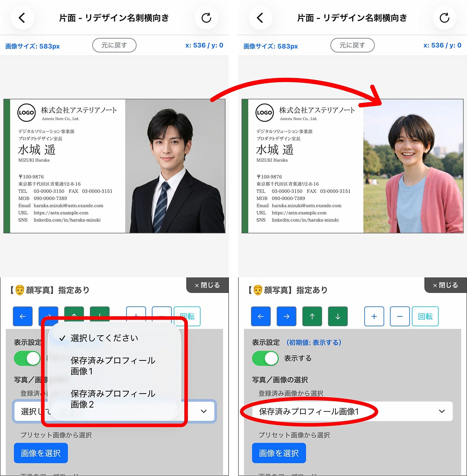Close the panel via 閉じる, left screen
The height and width of the screenshot is (476, 467).
(x=207, y=285)
